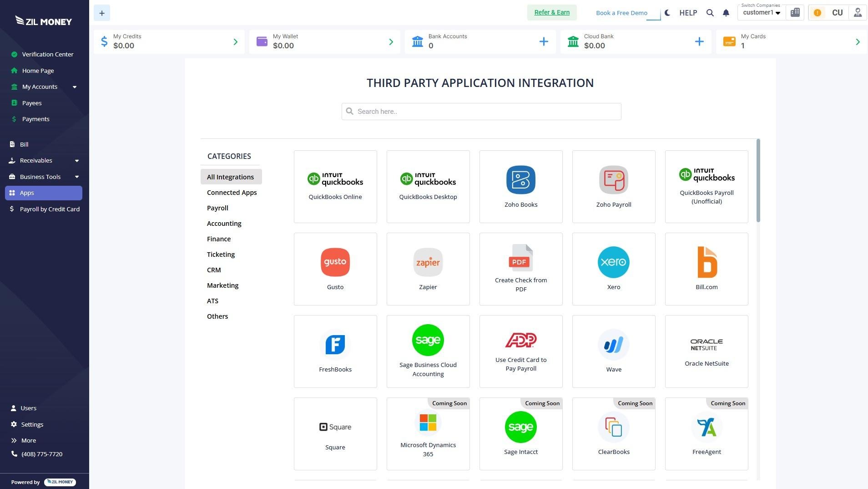Click the company building icon
The width and height of the screenshot is (868, 489).
(x=795, y=13)
